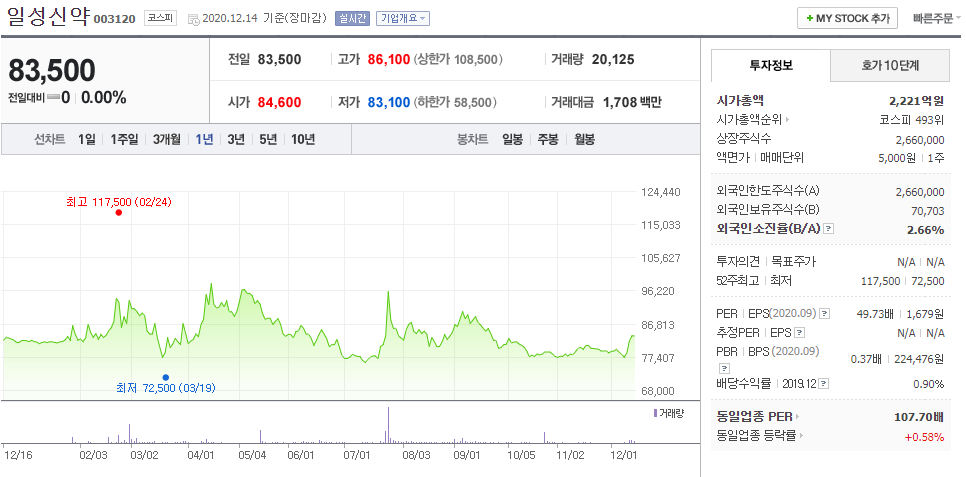Click the 상한가 108,500 text
The width and height of the screenshot is (966, 477).
pyautogui.click(x=458, y=60)
